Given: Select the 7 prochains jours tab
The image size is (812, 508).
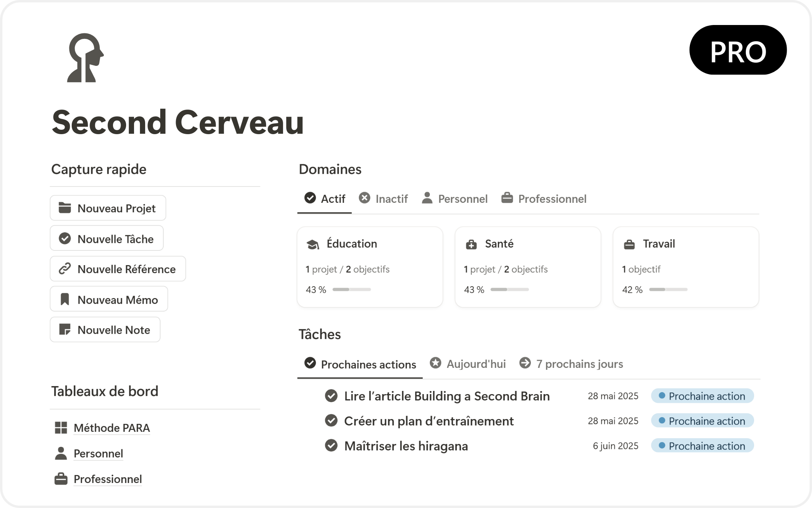Looking at the screenshot, I should 571,364.
